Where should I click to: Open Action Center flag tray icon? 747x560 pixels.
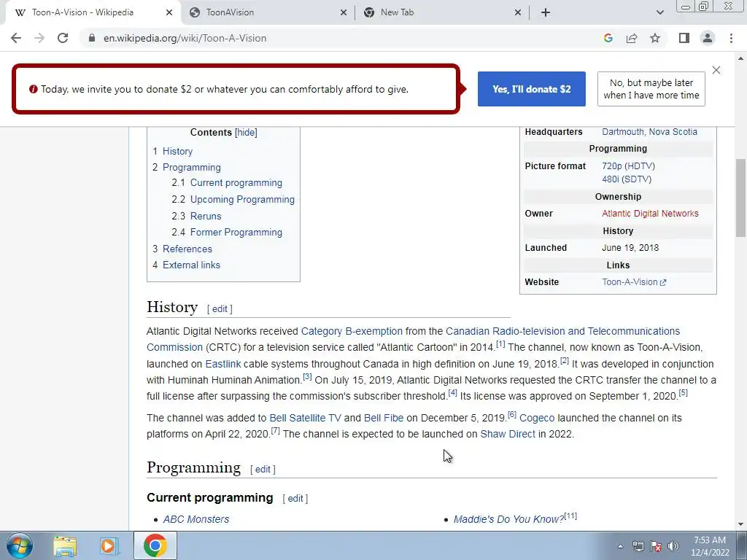656,546
